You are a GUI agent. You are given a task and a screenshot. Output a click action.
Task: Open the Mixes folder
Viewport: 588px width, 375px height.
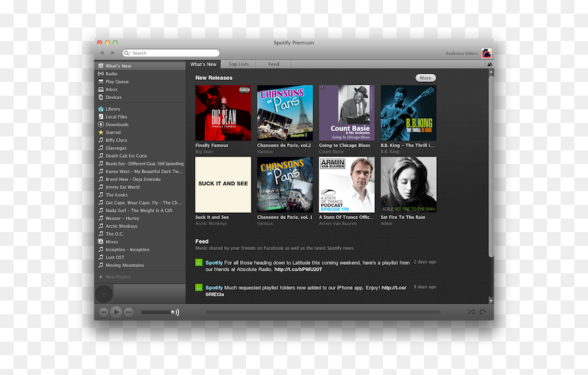click(140, 242)
